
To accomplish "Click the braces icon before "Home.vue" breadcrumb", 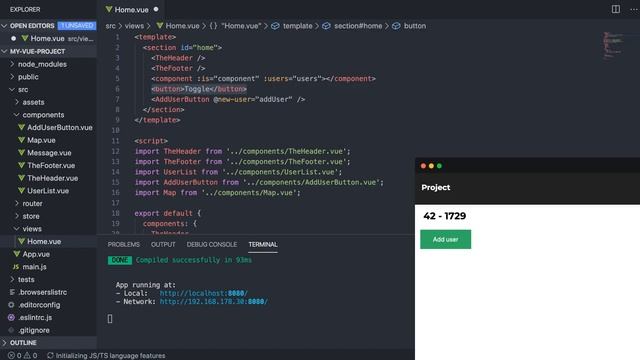I will (213, 26).
